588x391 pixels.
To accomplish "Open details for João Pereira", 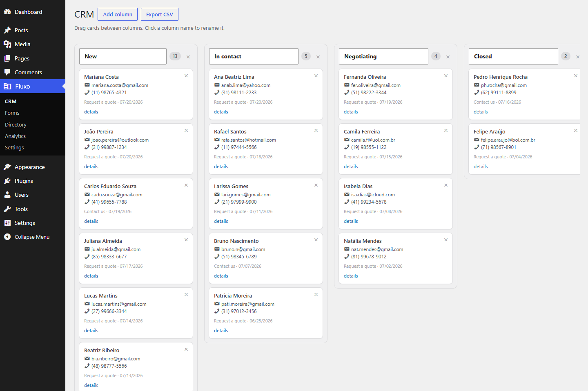I will (x=91, y=167).
